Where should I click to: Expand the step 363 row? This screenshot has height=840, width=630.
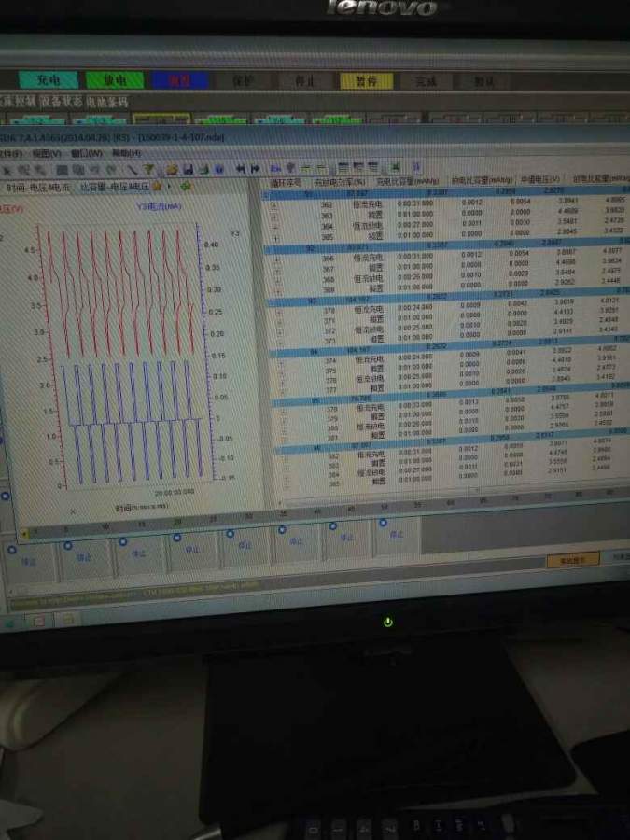[x=274, y=216]
